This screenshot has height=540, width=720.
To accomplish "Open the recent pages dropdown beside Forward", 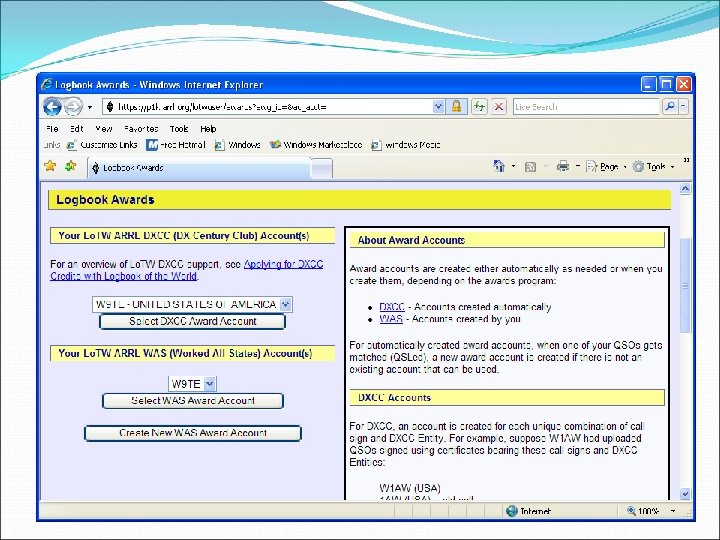I will (90, 107).
